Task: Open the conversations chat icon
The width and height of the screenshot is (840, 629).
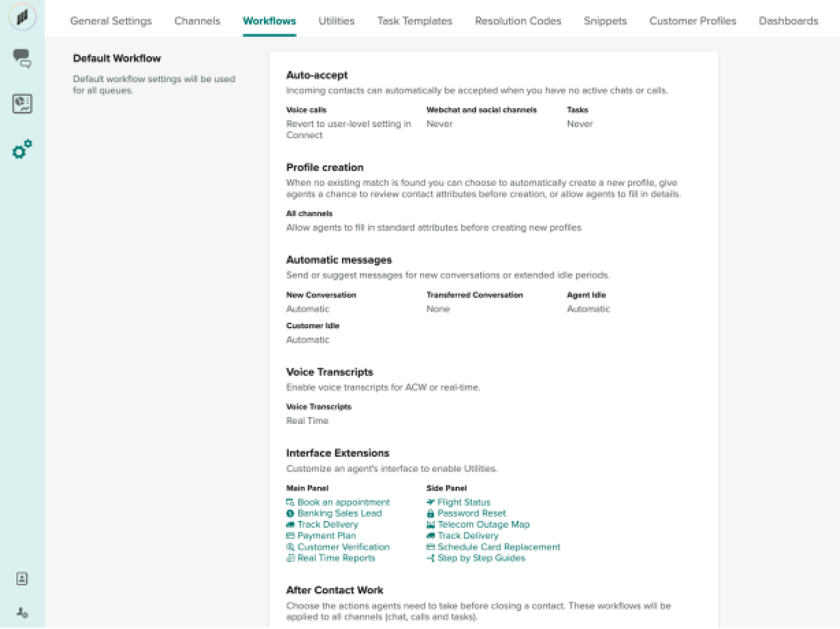Action: [22, 58]
